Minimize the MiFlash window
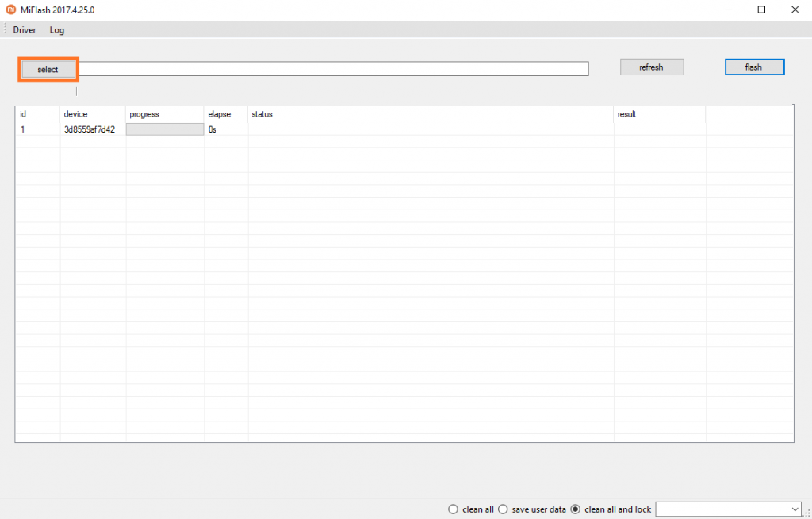The height and width of the screenshot is (519, 812). click(x=729, y=10)
